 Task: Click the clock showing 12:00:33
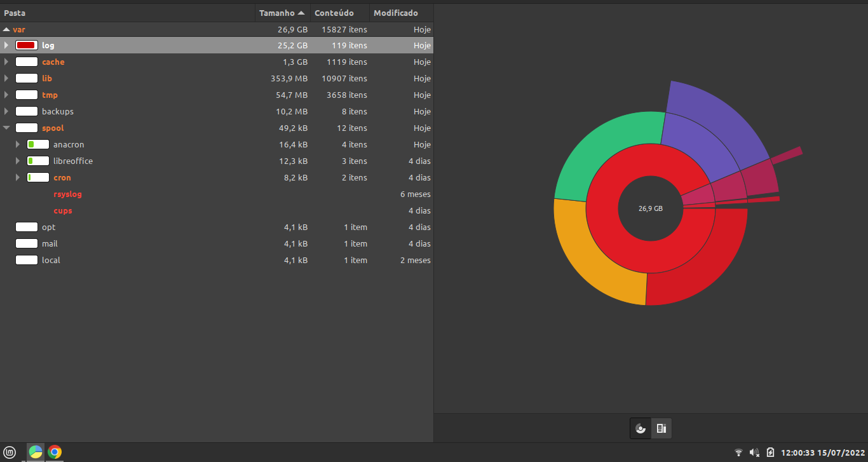tap(822, 452)
